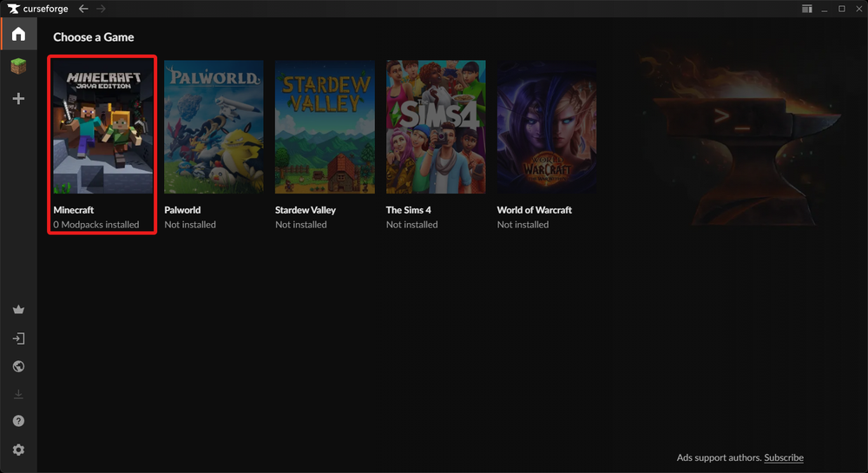
Task: Open the settings gear icon
Action: 18,450
